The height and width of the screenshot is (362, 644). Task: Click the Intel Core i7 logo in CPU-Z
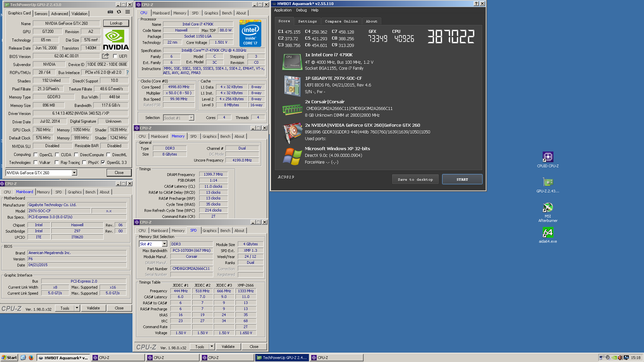(250, 33)
